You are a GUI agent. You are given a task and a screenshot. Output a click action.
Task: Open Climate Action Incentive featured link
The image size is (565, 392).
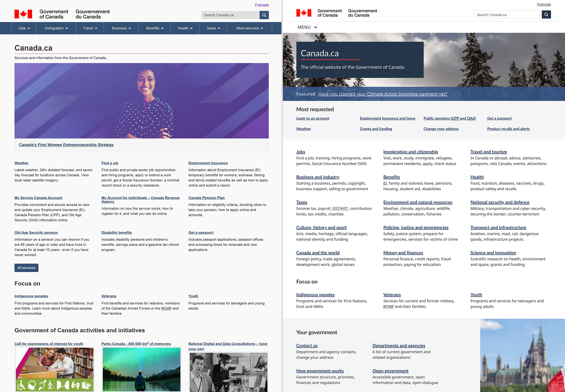point(382,94)
